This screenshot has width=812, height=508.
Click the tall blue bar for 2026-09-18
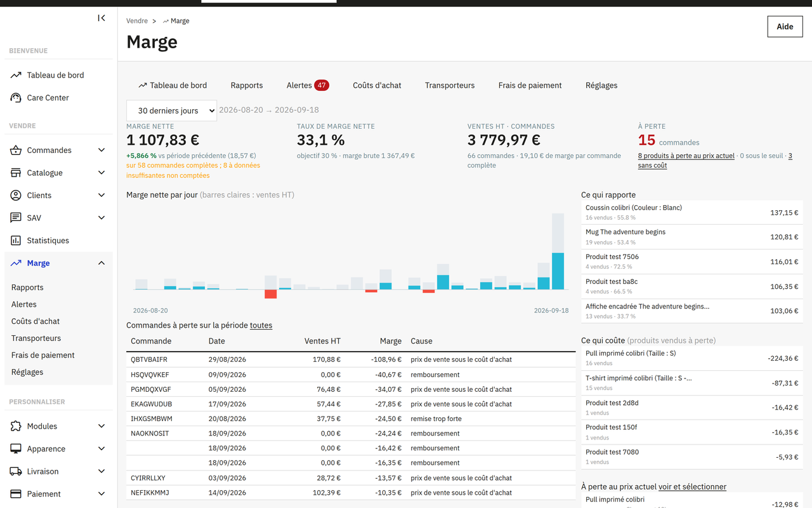[558, 271]
